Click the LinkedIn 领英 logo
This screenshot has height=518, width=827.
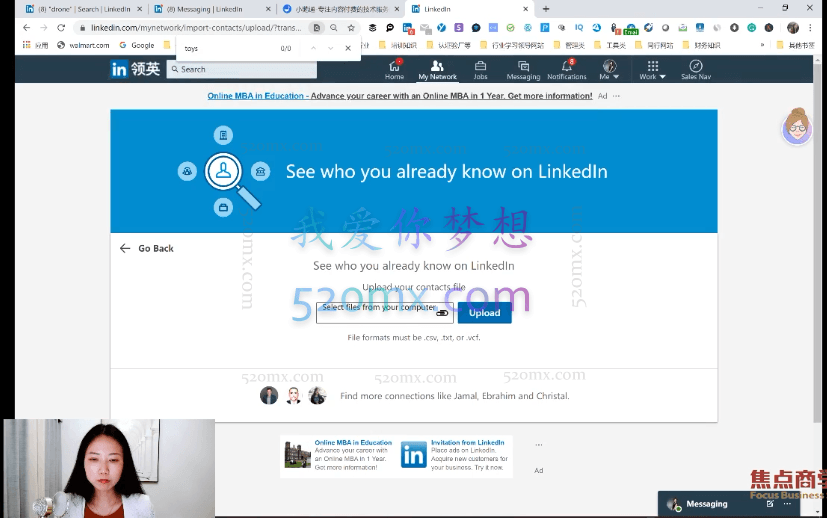click(135, 69)
